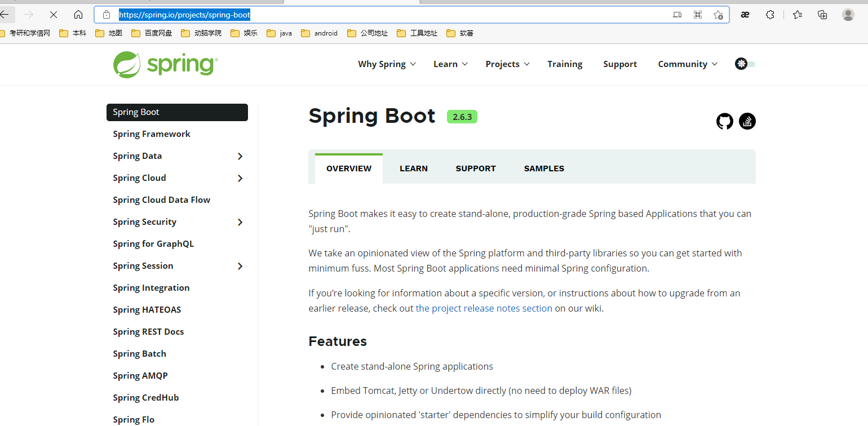Open the android bookmark folder
The width and height of the screenshot is (868, 426).
319,33
